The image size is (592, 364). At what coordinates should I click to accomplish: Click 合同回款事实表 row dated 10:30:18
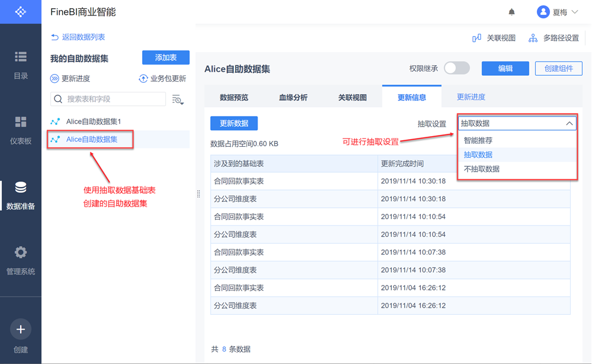click(x=390, y=181)
